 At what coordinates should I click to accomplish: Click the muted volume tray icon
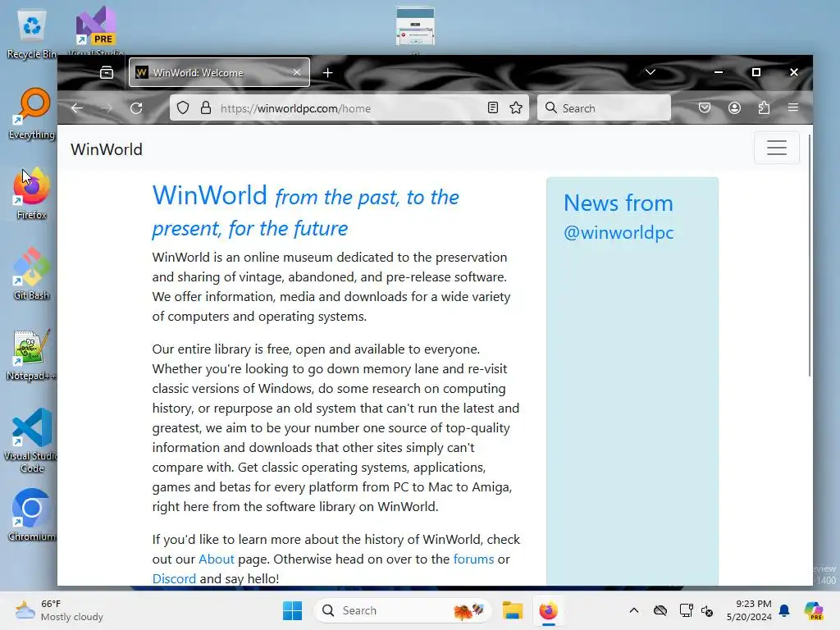pyautogui.click(x=707, y=610)
